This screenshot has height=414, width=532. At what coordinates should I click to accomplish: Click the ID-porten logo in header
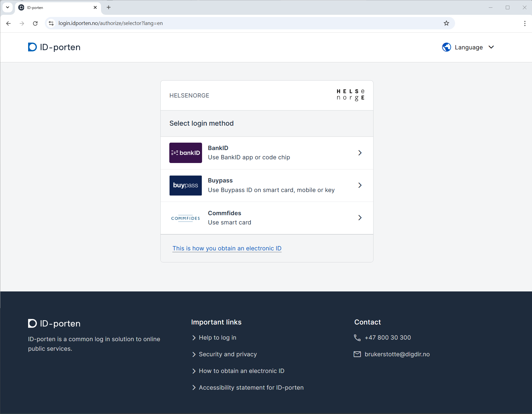[54, 47]
